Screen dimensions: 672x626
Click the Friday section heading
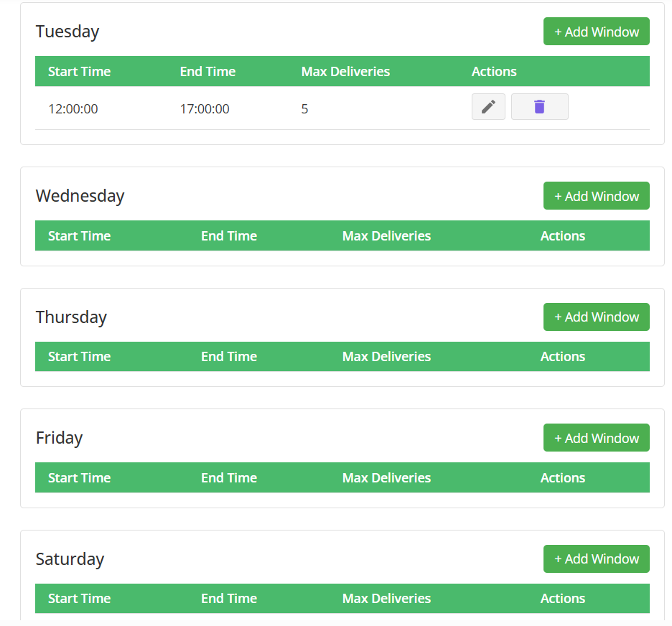pos(59,438)
